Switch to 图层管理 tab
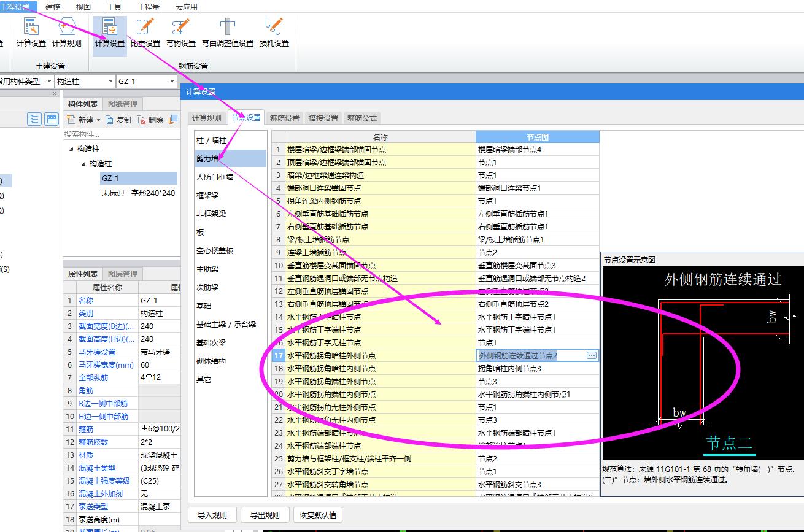 coord(122,274)
